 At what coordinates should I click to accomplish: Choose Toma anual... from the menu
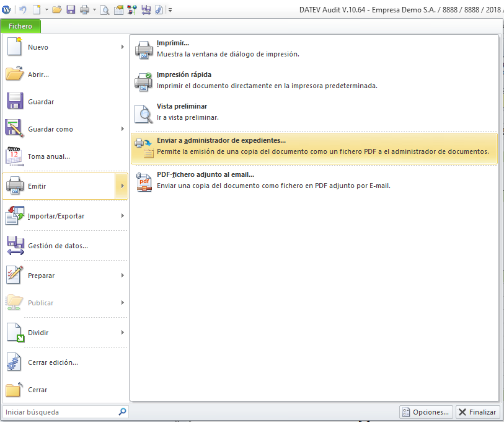click(x=65, y=156)
